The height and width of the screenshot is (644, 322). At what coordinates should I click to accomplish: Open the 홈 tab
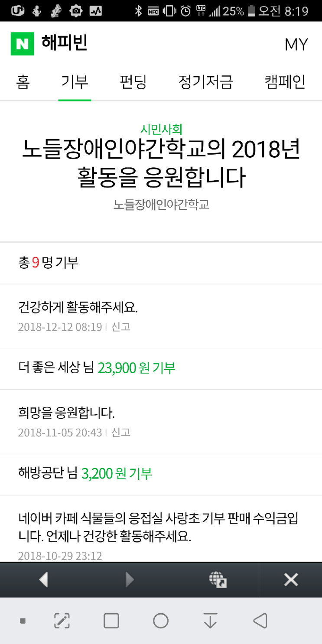coord(23,81)
